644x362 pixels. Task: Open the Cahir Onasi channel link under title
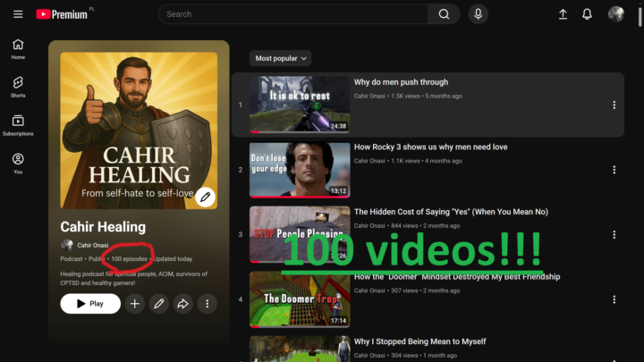pyautogui.click(x=93, y=246)
